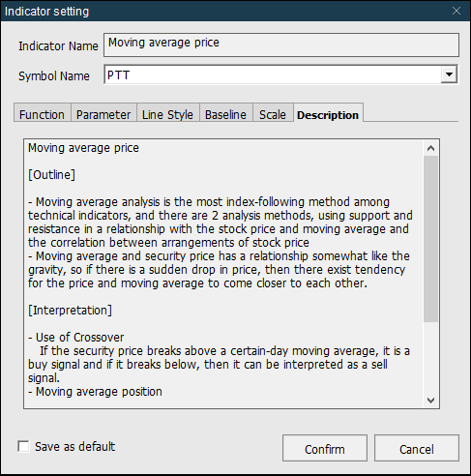Click the Indicator Name text field

click(281, 45)
